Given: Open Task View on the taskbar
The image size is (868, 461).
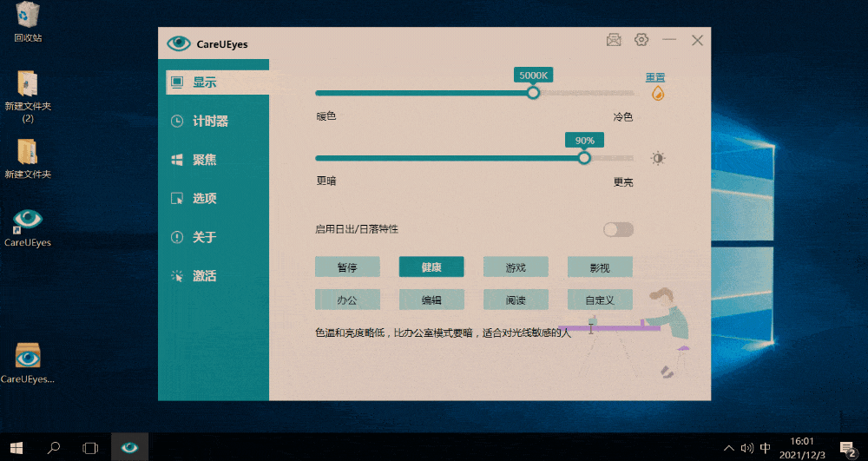Looking at the screenshot, I should point(90,447).
